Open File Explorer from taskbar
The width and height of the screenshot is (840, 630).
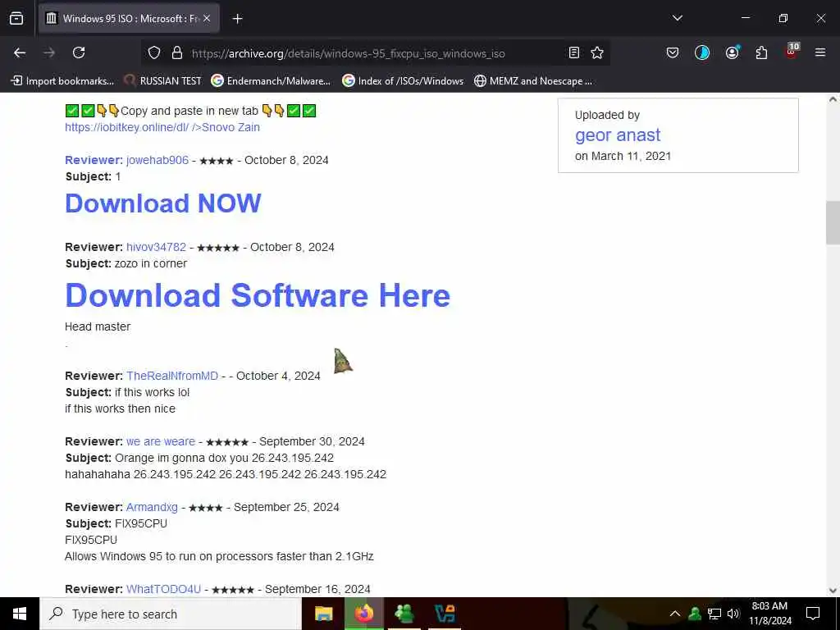(x=323, y=614)
